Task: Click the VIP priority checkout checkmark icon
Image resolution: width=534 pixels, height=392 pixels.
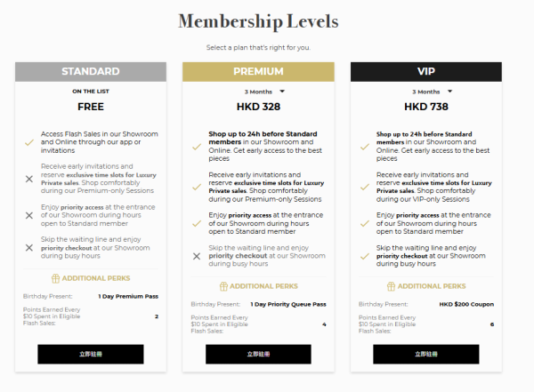Action: [x=365, y=256]
